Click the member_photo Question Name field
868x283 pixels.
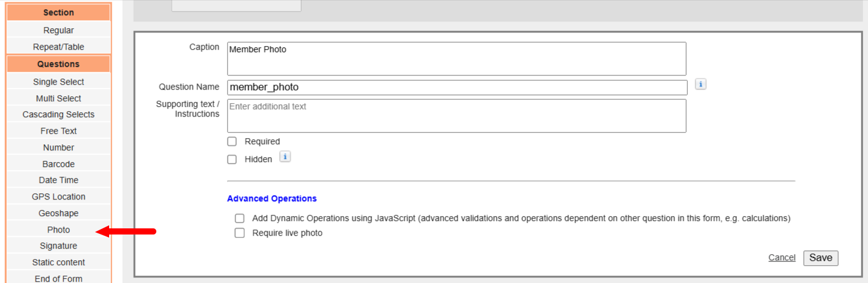[457, 87]
